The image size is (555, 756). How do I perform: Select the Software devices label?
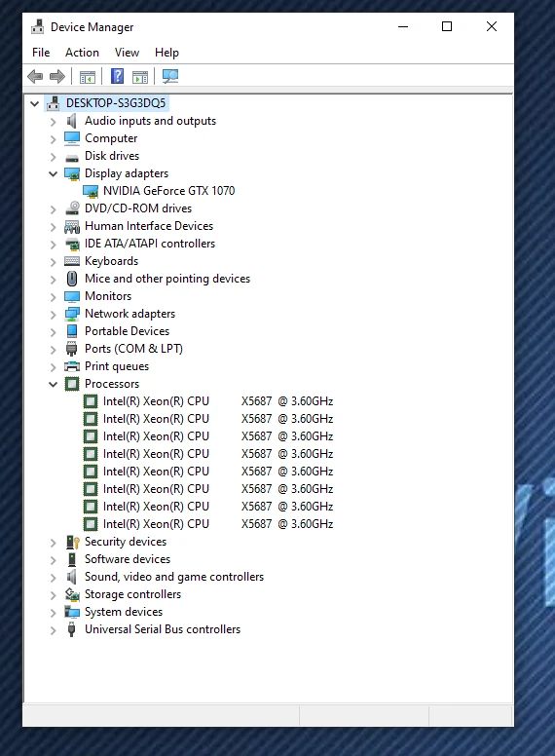[x=128, y=559]
